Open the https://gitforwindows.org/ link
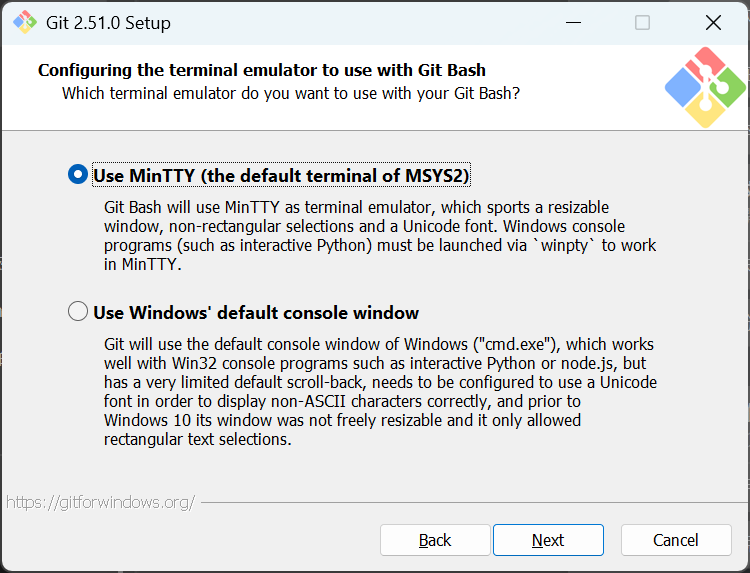The width and height of the screenshot is (750, 573). pyautogui.click(x=100, y=501)
